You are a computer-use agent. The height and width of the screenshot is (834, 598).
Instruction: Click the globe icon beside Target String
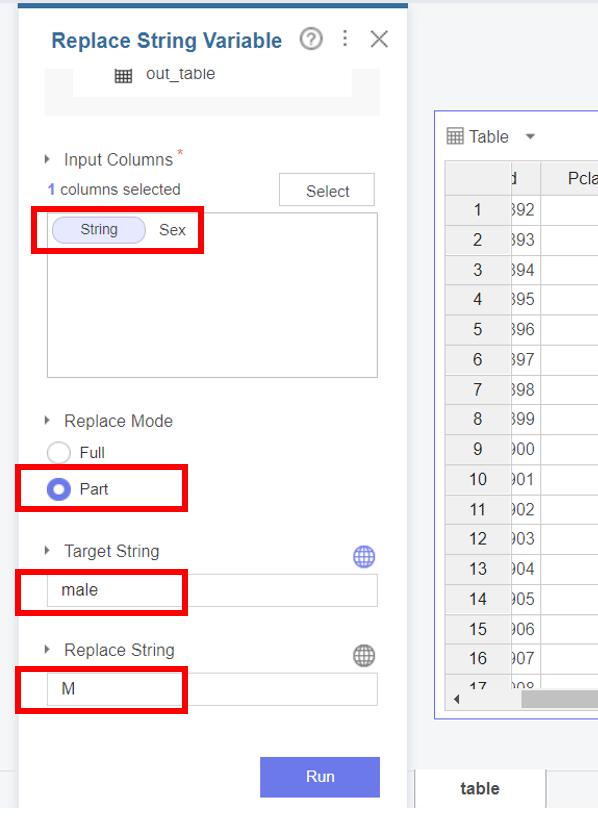coord(364,557)
